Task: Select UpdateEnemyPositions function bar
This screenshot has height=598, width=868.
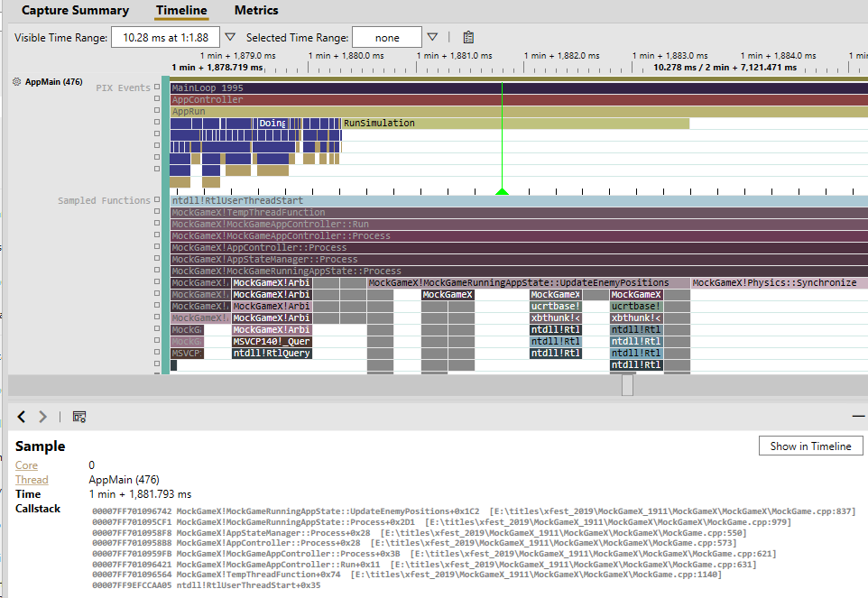Action: 529,282
